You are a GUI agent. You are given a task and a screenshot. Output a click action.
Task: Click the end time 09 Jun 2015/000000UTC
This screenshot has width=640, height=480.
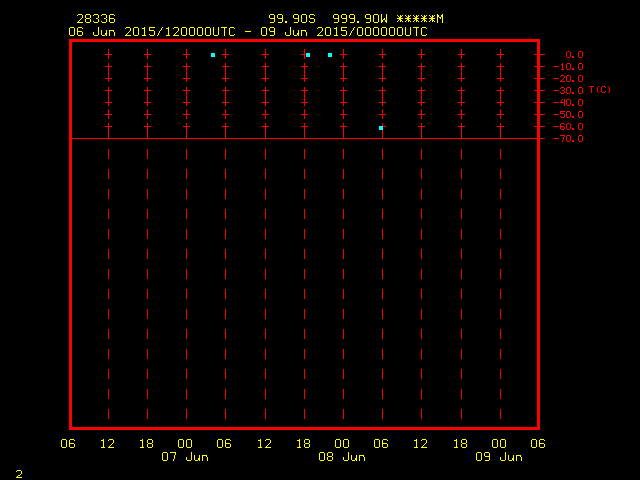(344, 32)
